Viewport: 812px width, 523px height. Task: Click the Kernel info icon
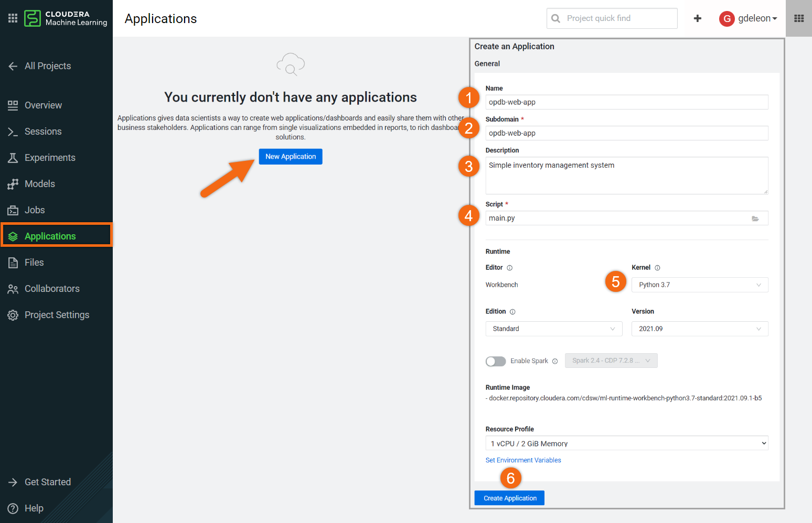tap(656, 267)
